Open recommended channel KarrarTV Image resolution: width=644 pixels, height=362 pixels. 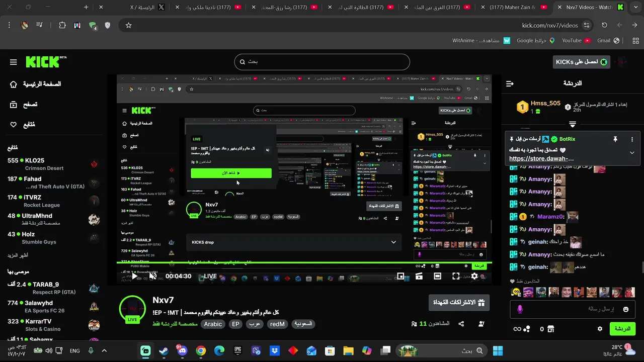click(53, 325)
